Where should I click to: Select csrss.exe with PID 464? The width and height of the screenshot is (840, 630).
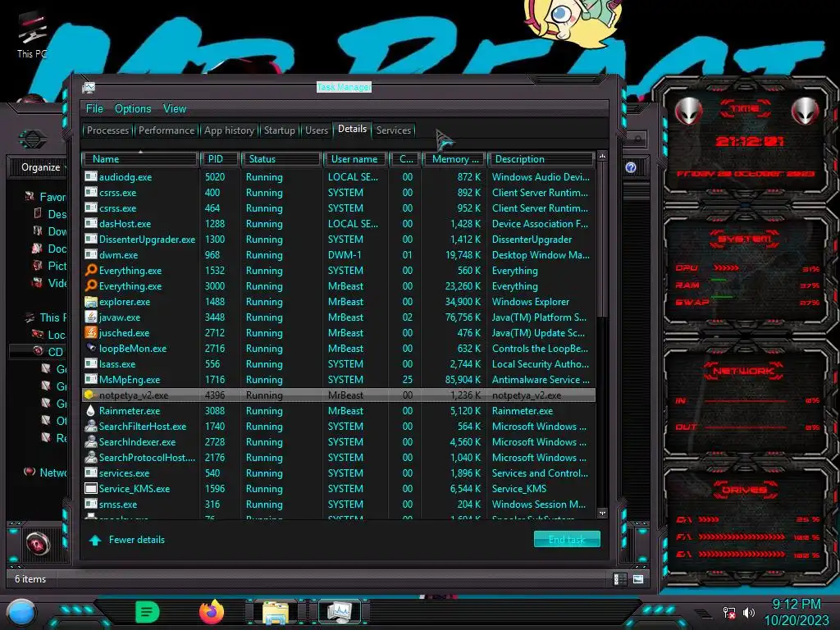(339, 208)
